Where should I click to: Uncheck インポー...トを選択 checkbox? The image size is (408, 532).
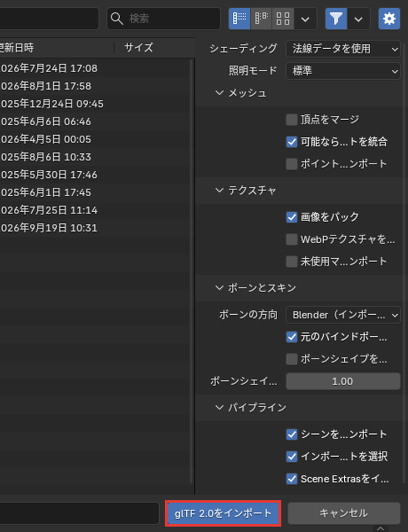tap(292, 456)
